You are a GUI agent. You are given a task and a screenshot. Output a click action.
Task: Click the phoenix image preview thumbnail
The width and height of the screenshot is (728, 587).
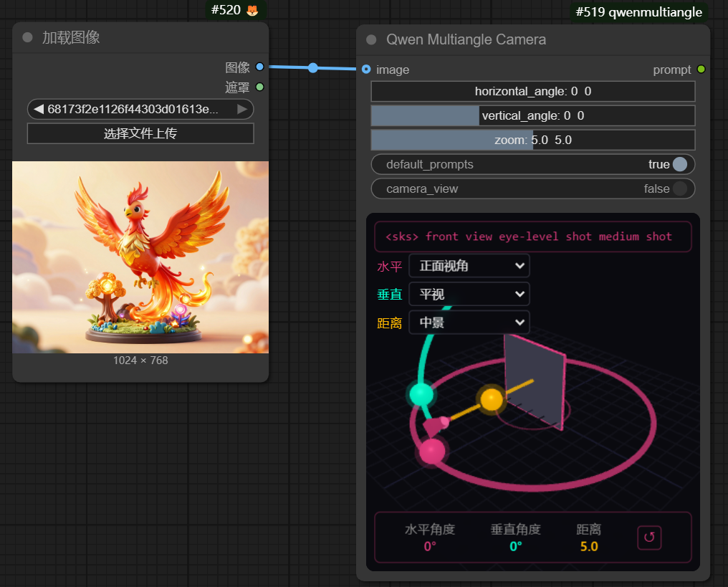click(140, 257)
